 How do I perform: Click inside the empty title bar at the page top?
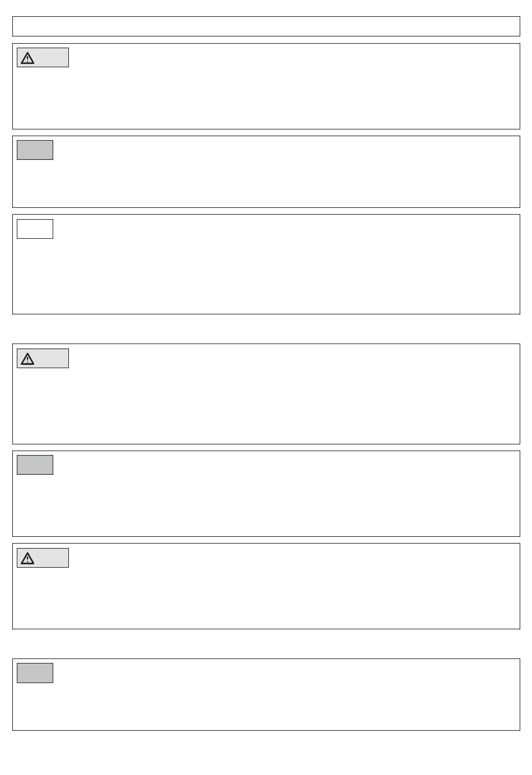(266, 26)
